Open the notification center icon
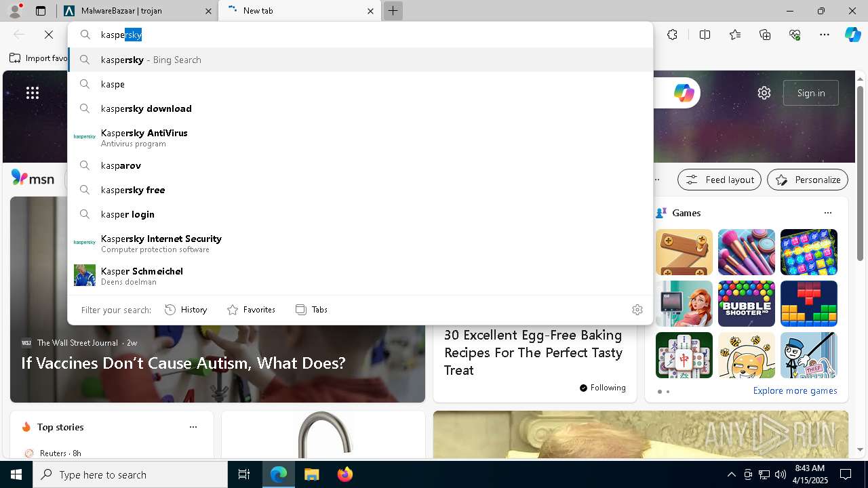 point(846,474)
